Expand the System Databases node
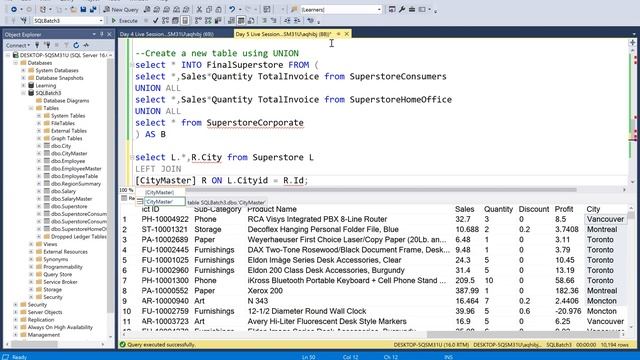 (x=23, y=70)
